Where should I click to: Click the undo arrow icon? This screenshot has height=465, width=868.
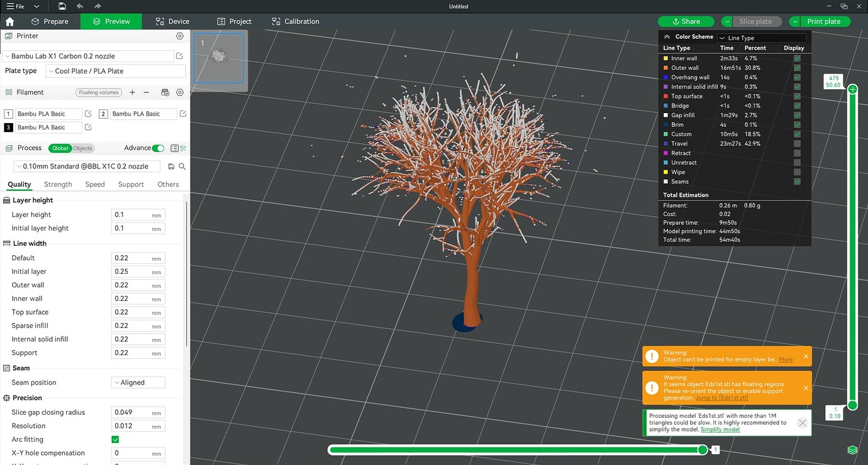80,6
